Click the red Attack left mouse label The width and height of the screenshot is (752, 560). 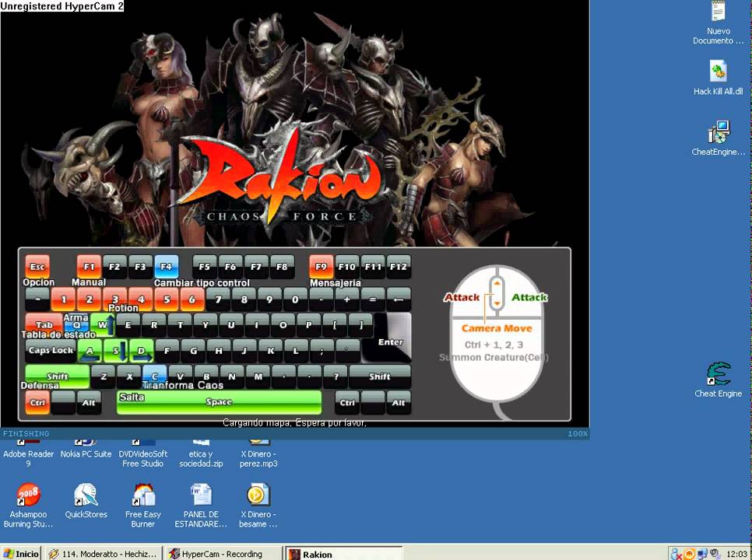(x=462, y=297)
